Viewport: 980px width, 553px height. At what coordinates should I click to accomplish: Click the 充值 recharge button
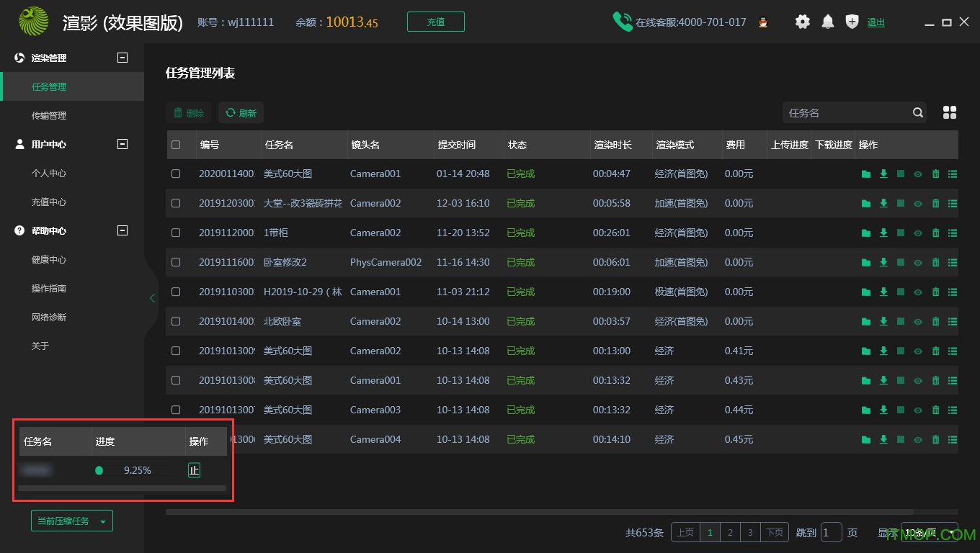(436, 22)
